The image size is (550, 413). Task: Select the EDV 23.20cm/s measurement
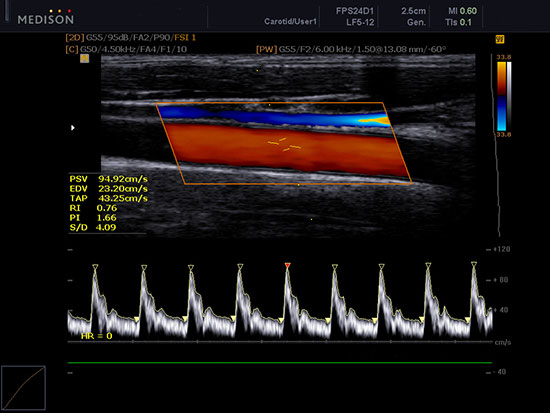coord(108,189)
